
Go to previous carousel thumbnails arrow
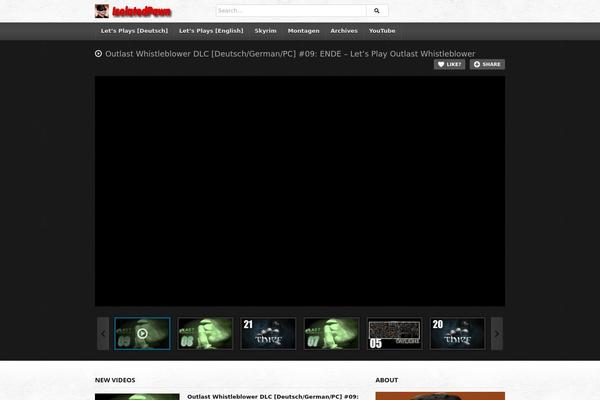(103, 334)
